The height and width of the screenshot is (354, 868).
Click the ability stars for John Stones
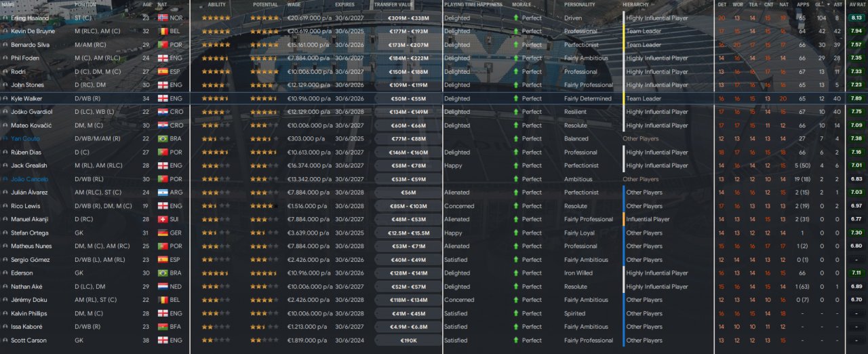coord(214,85)
